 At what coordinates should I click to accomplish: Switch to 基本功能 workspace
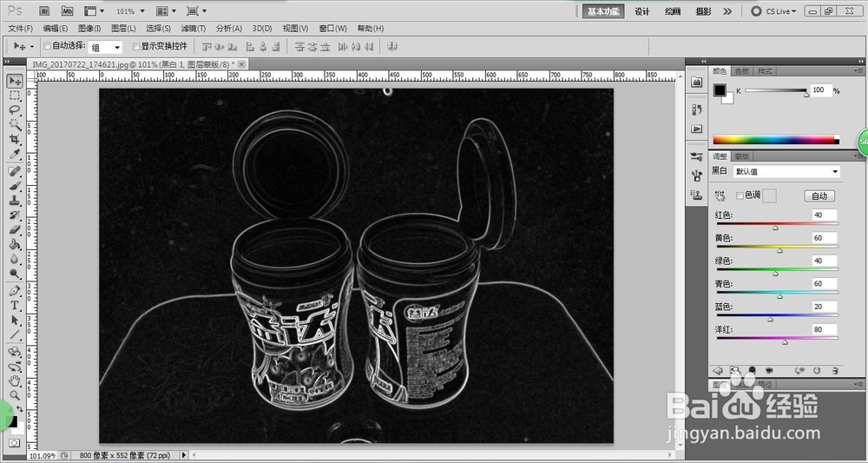603,11
